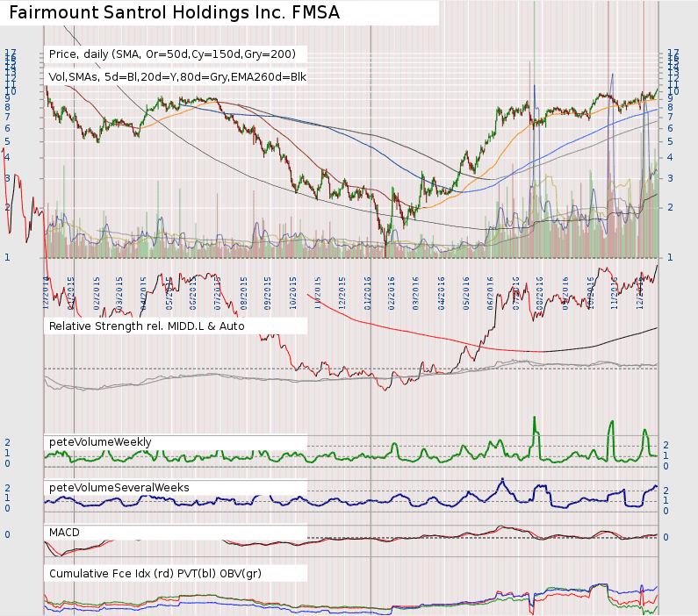Click the 11/2015 date axis label
The image size is (698, 616).
pyautogui.click(x=318, y=294)
